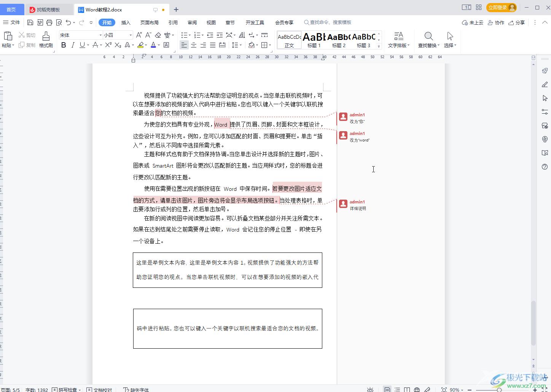
Task: Expand the styles gallery more arrow
Action: click(x=379, y=46)
